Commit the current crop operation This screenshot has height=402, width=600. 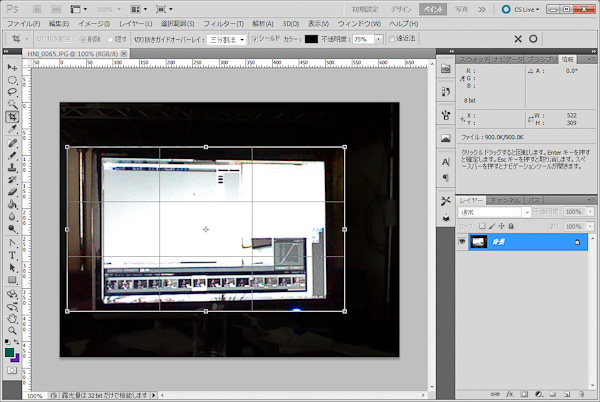533,39
